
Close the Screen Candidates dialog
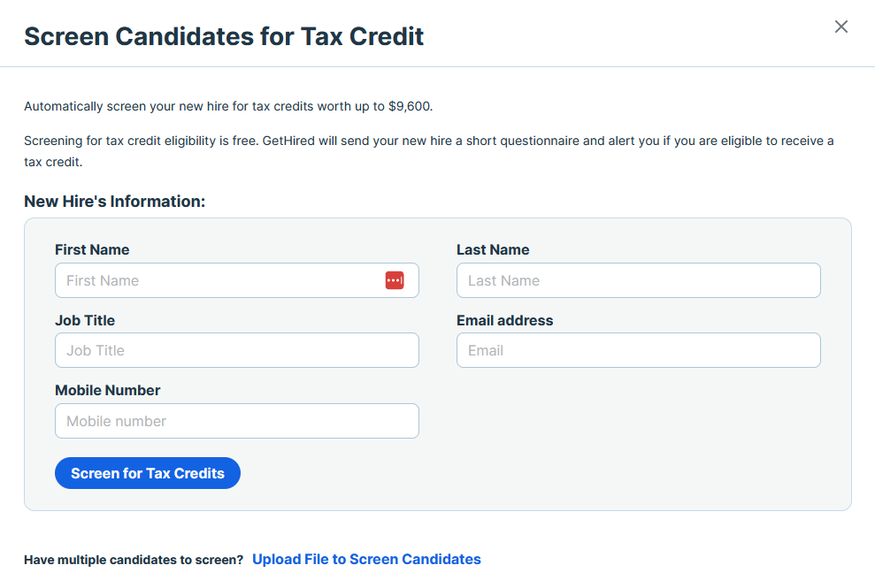click(840, 27)
